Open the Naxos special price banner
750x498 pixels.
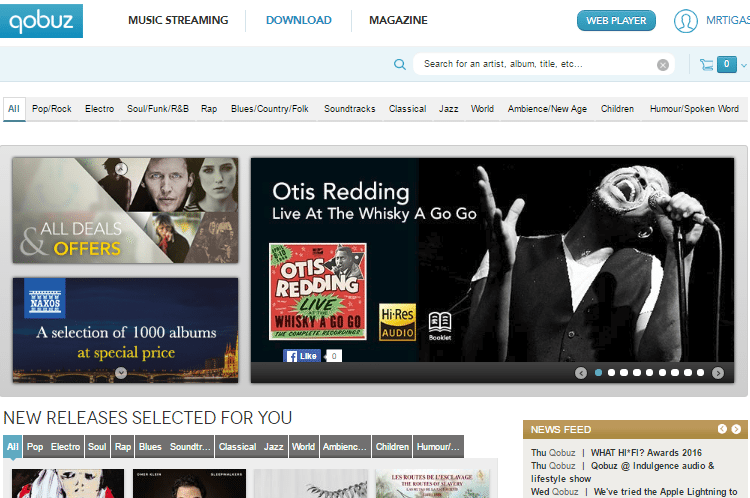tap(125, 330)
